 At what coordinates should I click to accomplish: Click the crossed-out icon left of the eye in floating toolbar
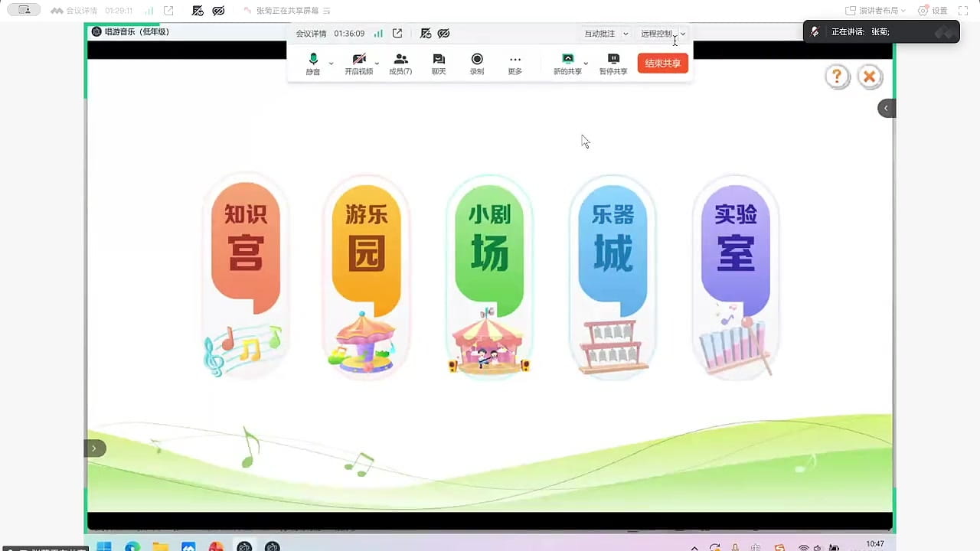(x=426, y=34)
